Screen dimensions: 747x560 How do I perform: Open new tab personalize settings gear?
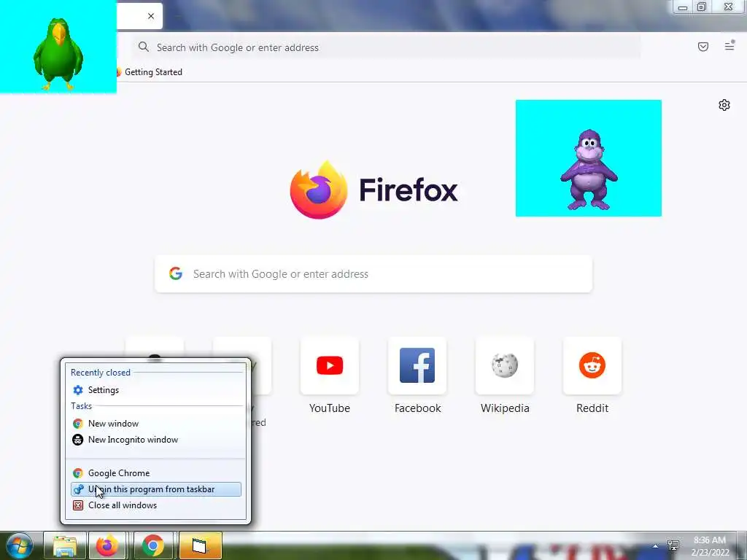(x=724, y=105)
